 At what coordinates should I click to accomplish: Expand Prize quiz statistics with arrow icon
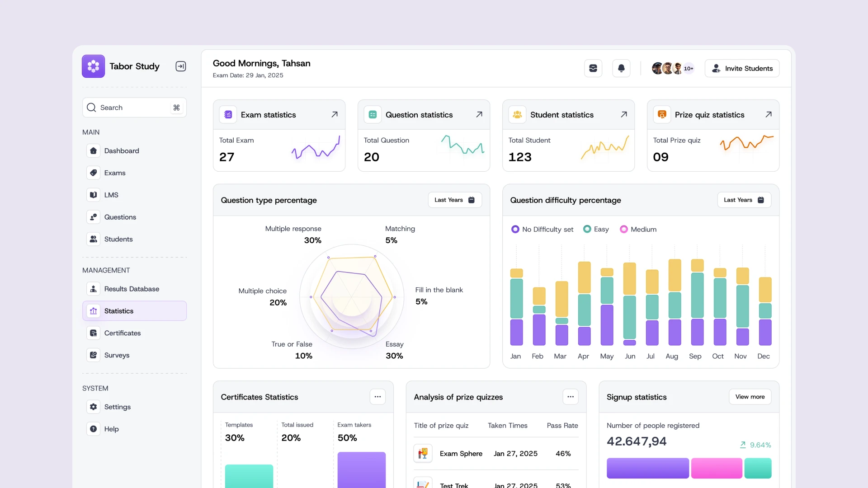tap(768, 115)
